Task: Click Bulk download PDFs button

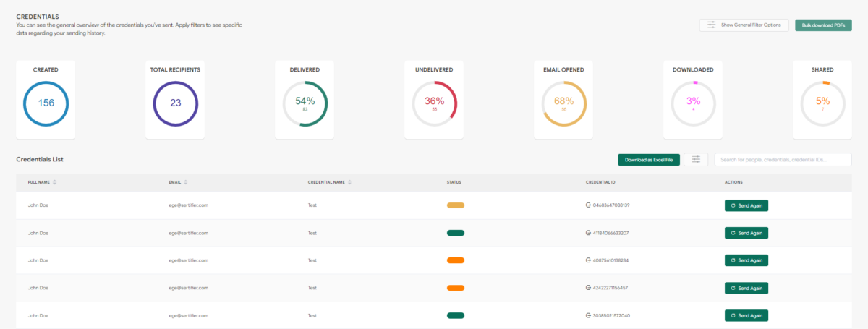Action: (x=823, y=25)
